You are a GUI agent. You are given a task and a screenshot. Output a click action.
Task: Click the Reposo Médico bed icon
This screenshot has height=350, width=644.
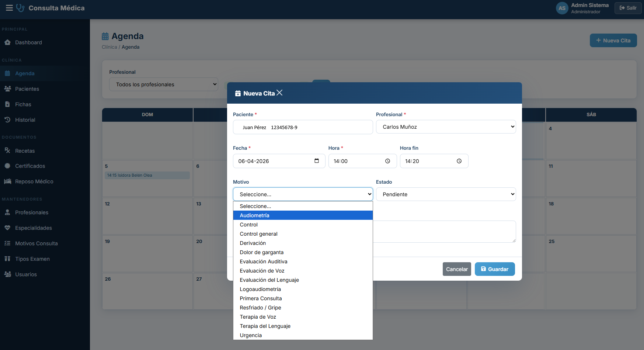[7, 181]
